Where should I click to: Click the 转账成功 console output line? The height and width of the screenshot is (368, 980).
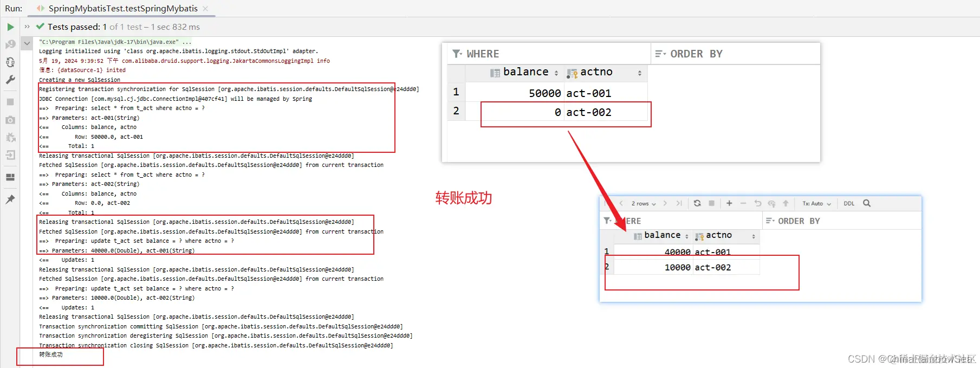coord(51,354)
